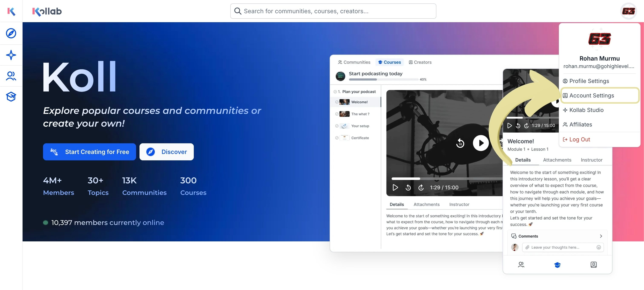This screenshot has height=290, width=644.
Task: Click the small K logo in top-left corner
Action: pos(11,11)
